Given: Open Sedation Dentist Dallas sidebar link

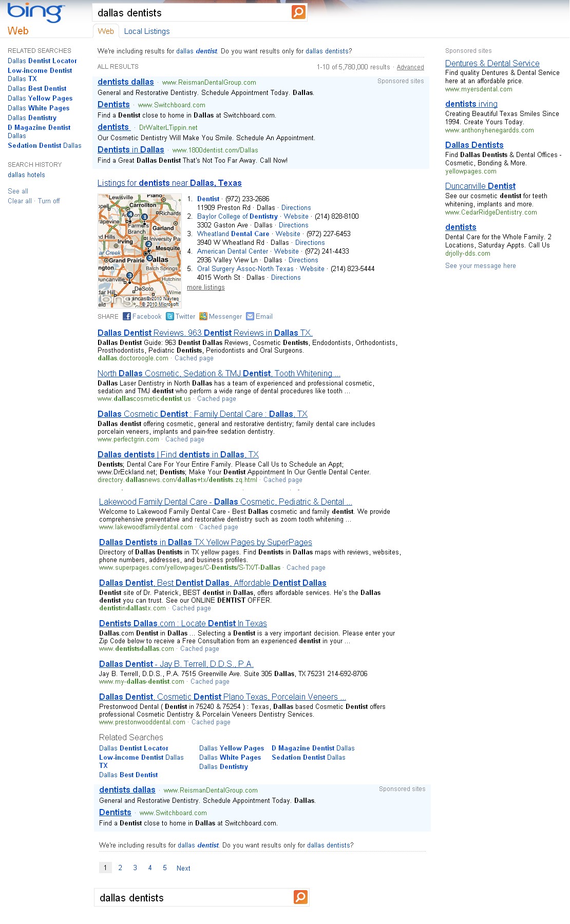Looking at the screenshot, I should [45, 145].
